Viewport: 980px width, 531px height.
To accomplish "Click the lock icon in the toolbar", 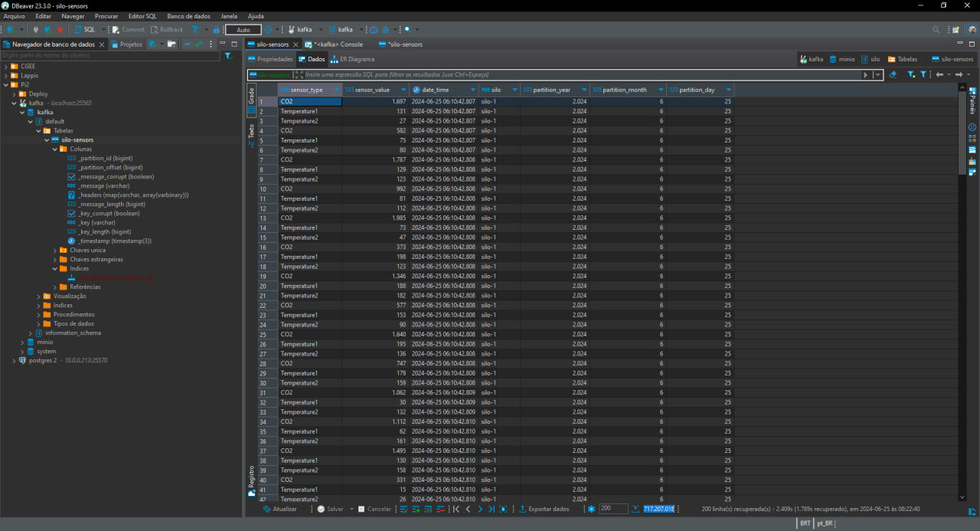I will coord(216,30).
